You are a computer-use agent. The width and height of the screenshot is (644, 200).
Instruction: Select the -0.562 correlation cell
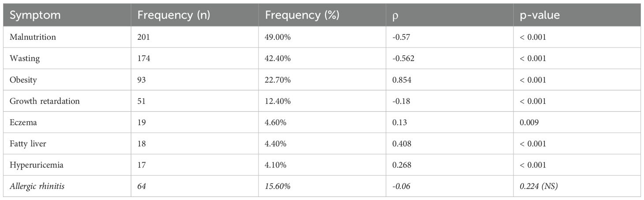coord(404,58)
